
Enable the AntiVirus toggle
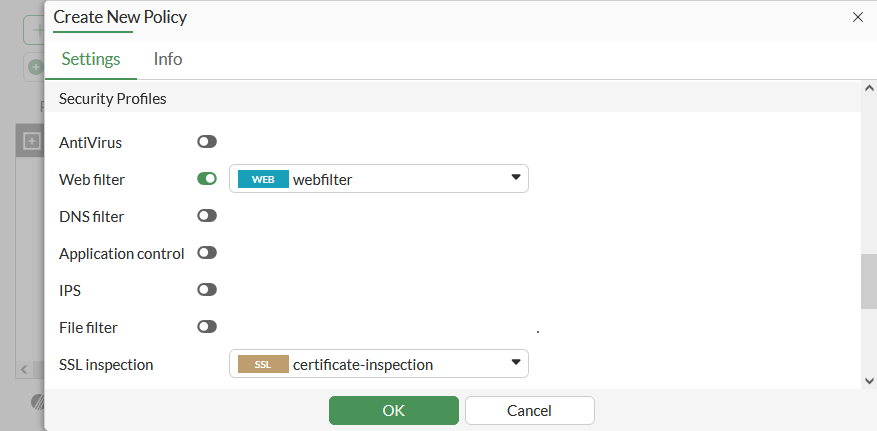(x=207, y=142)
